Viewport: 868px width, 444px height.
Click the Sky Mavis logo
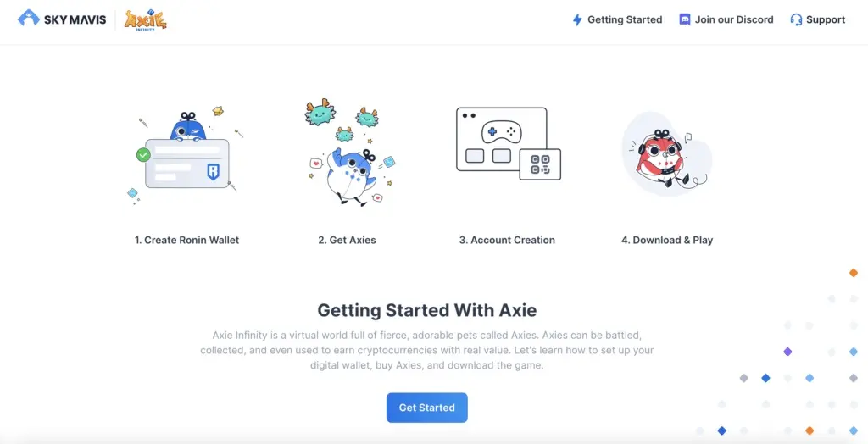(x=62, y=19)
